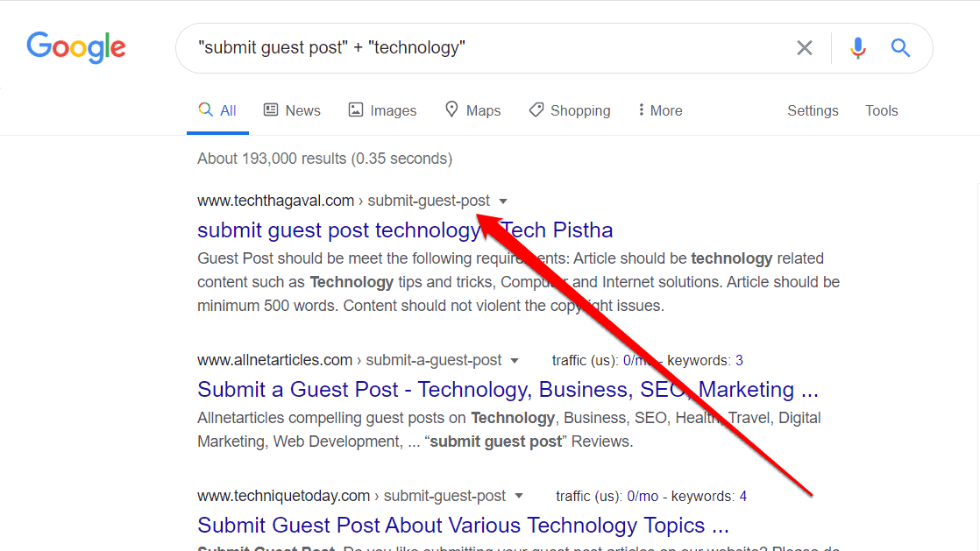The image size is (980, 551).
Task: Click 'About 193,000 results' stats text
Action: [x=325, y=159]
